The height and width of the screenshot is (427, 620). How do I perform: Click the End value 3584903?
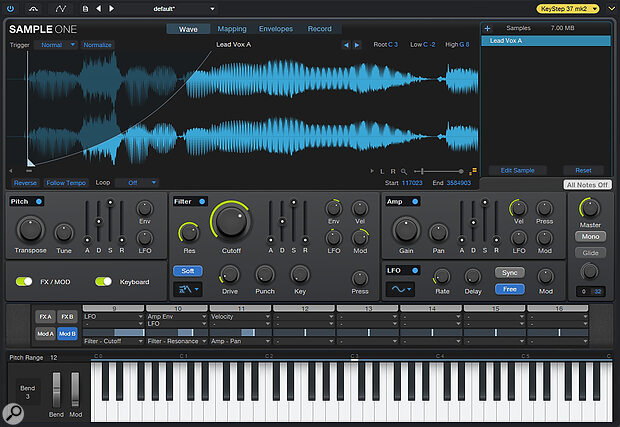pyautogui.click(x=459, y=183)
